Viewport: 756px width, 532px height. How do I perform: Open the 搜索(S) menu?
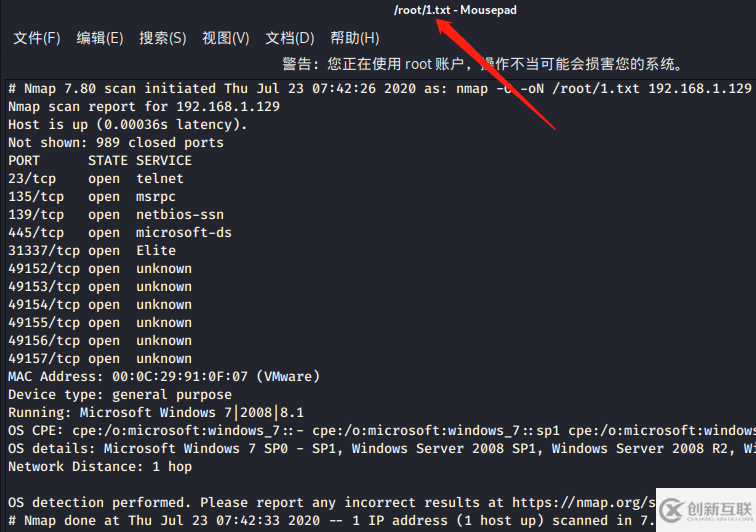[x=163, y=38]
